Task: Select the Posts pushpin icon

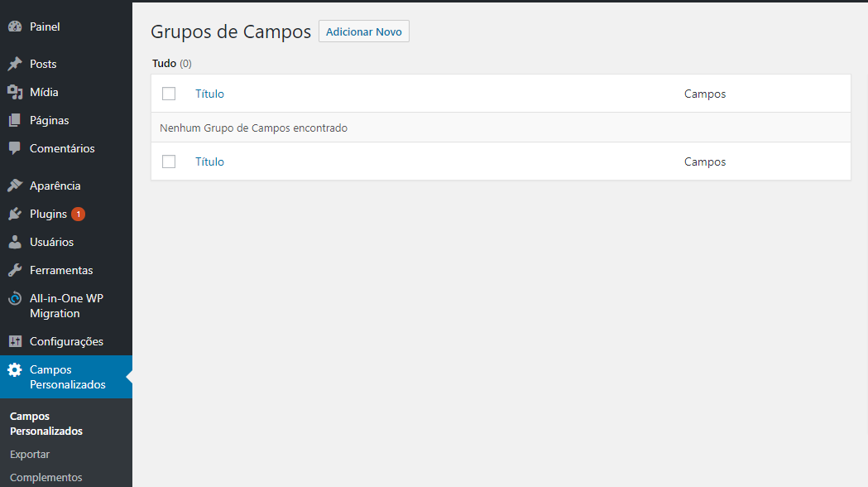Action: (x=15, y=63)
